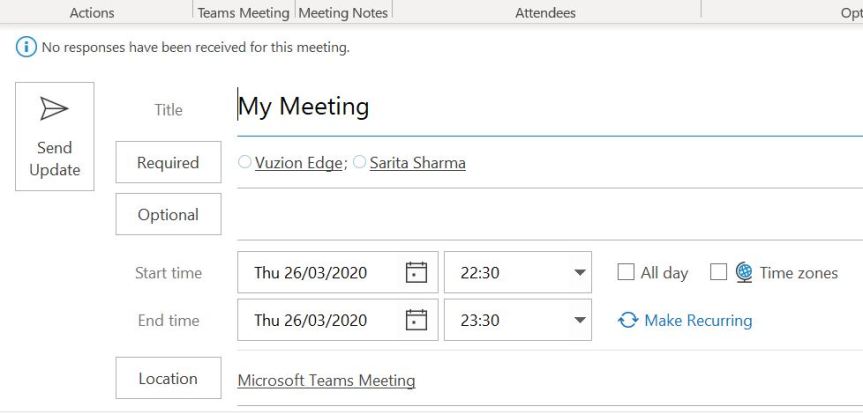The width and height of the screenshot is (863, 414).
Task: Open the Microsoft Teams Meeting location link
Action: coord(326,381)
